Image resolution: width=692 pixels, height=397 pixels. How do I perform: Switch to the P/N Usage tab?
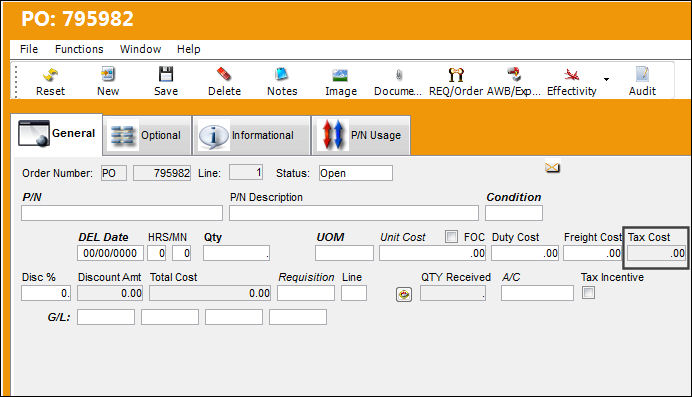tap(361, 135)
